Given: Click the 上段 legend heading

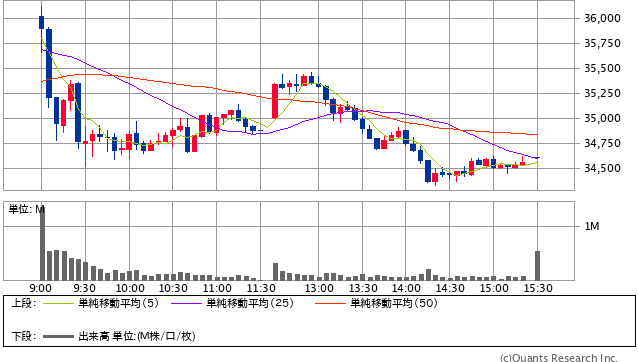Looking at the screenshot, I should 24,303.
